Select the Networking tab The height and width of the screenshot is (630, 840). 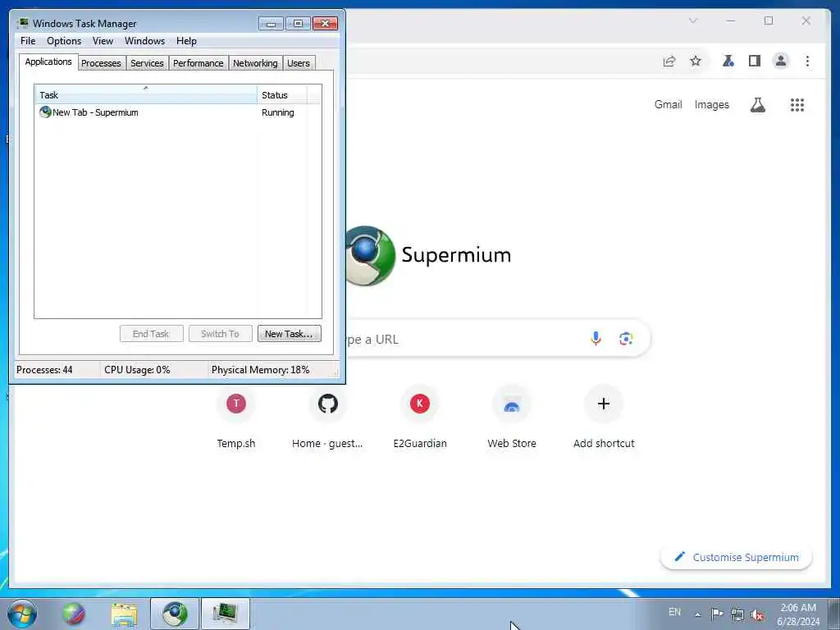[255, 63]
